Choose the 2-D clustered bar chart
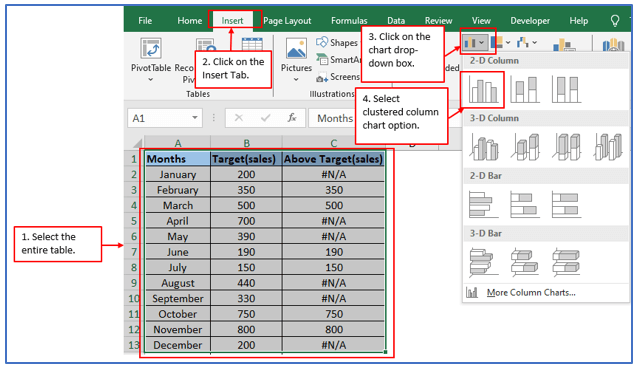Screen dimensions: 638x369 click(x=483, y=204)
